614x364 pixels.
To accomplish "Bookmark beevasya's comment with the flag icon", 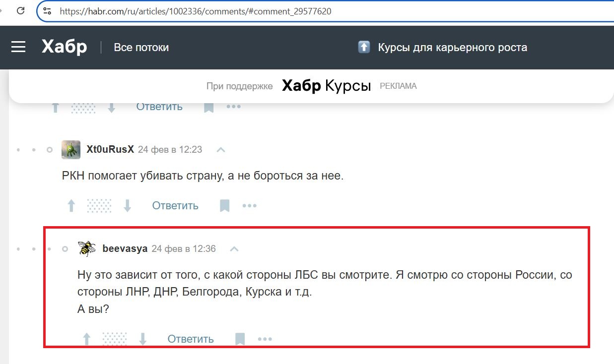I will click(x=240, y=338).
